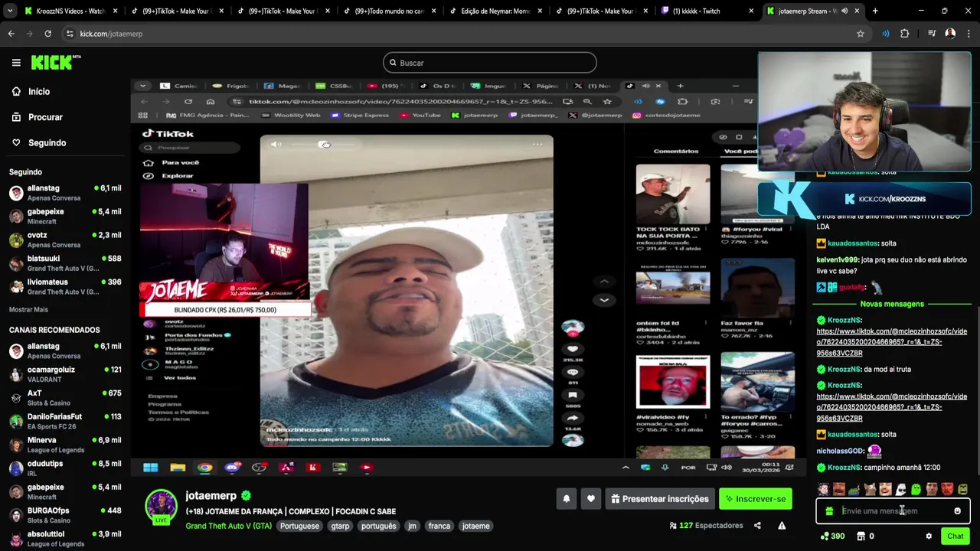This screenshot has height=551, width=980.
Task: Open Chrome three-dot menu
Action: tap(968, 34)
